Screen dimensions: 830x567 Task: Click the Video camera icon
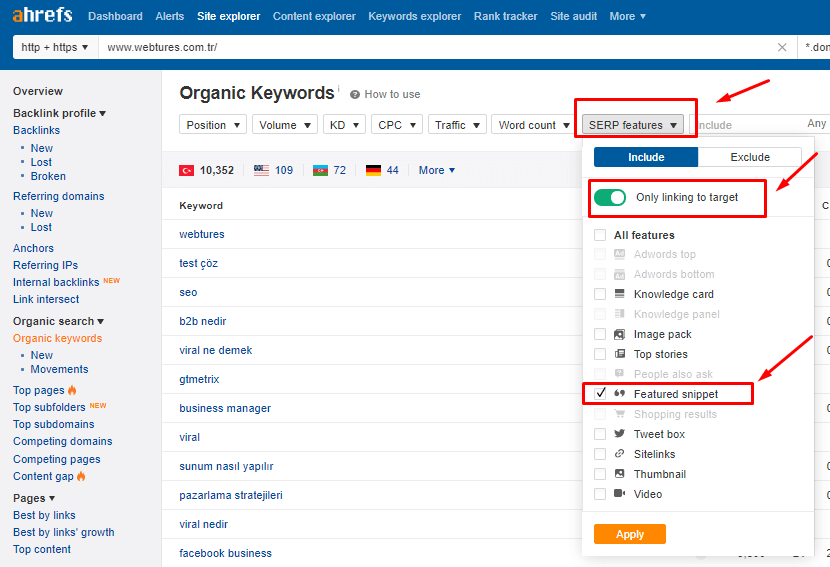pyautogui.click(x=619, y=493)
